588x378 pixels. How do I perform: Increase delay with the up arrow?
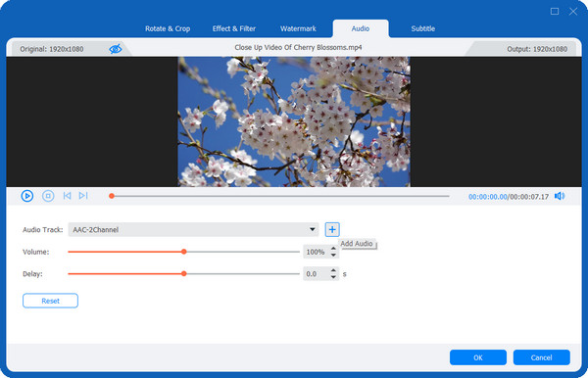coord(333,270)
